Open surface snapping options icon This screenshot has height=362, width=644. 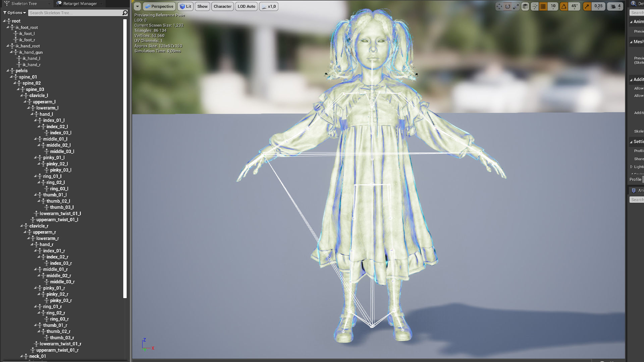(535, 6)
